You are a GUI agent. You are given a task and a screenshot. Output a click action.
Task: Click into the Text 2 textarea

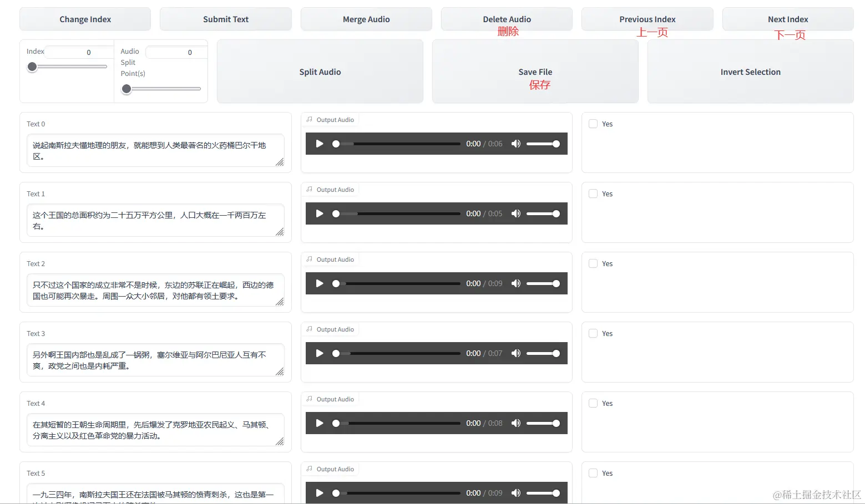tap(155, 290)
